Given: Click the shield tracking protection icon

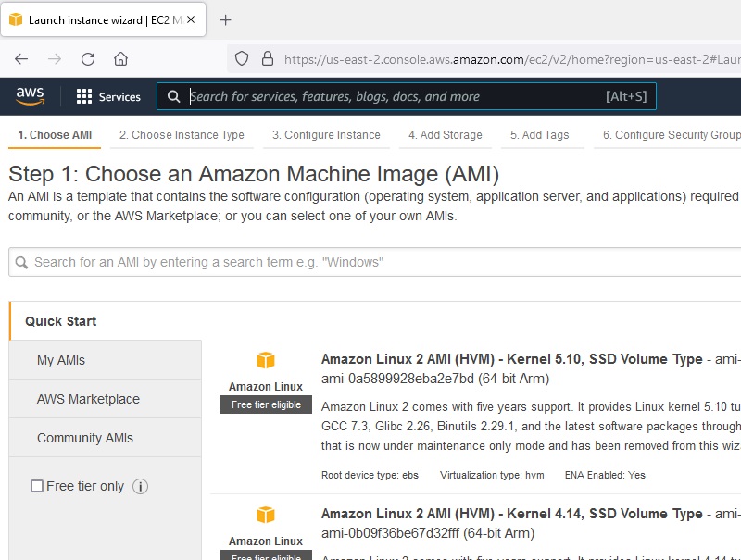Looking at the screenshot, I should 242,59.
